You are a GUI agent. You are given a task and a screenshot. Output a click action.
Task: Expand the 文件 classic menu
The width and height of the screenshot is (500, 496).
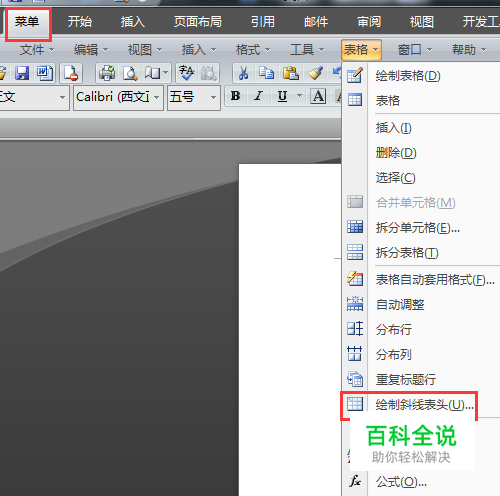(x=37, y=50)
